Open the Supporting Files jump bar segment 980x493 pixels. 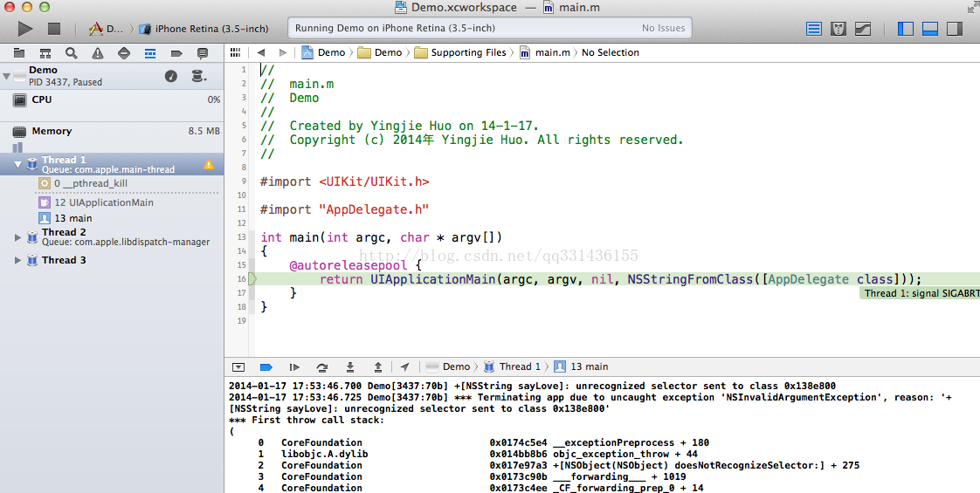click(x=460, y=52)
